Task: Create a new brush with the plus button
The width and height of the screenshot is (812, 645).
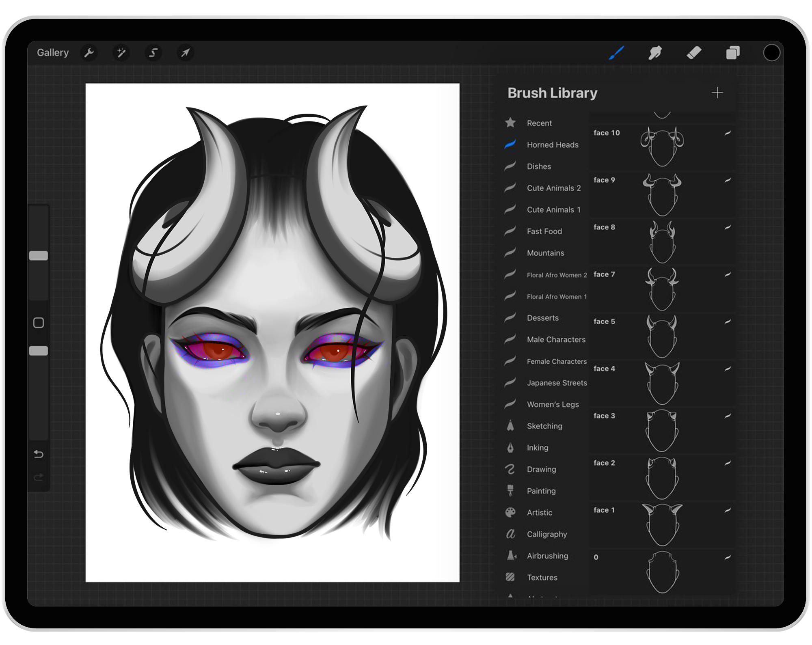Action: (718, 93)
